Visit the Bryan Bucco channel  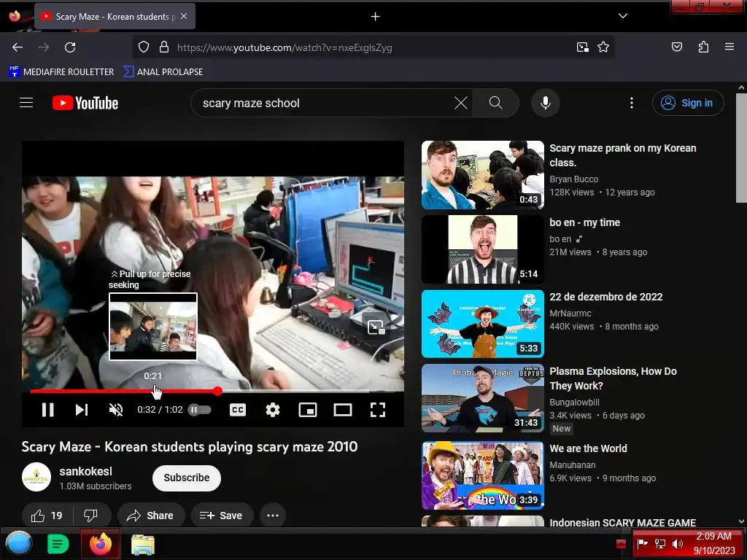[x=573, y=179]
